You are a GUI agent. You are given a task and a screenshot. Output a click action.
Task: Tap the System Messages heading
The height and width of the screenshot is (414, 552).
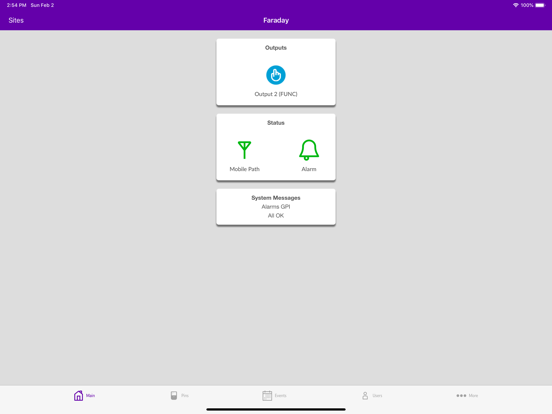[x=276, y=198]
